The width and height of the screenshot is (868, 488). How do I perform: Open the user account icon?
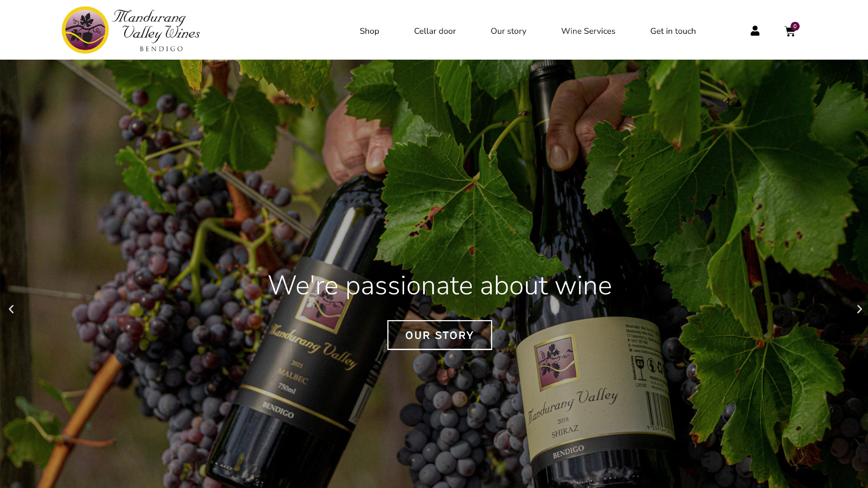point(755,31)
